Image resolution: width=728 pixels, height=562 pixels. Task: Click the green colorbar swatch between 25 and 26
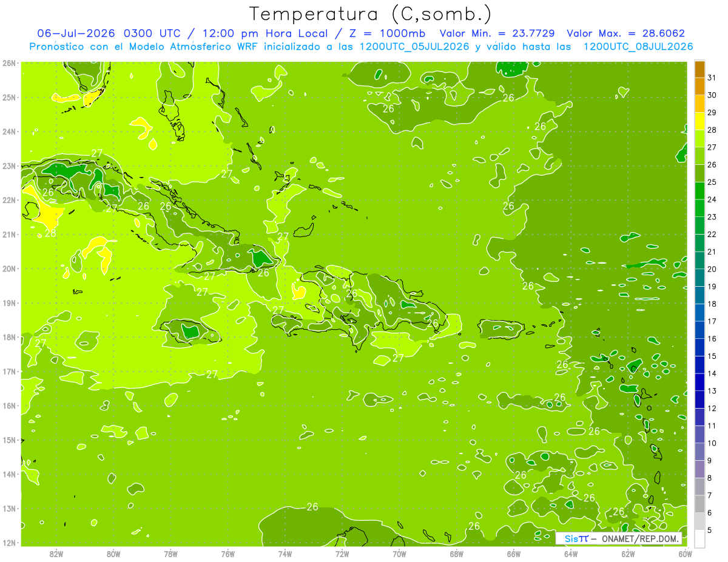point(699,173)
